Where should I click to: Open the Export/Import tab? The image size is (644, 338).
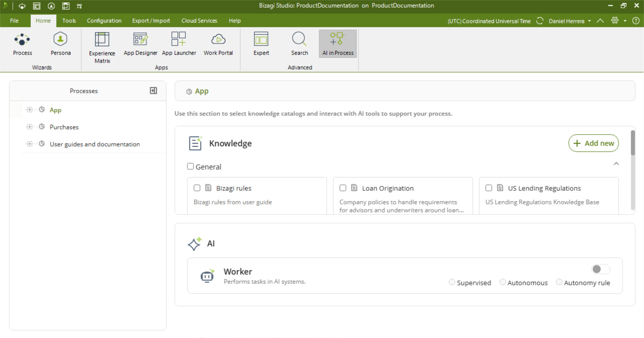pos(151,21)
